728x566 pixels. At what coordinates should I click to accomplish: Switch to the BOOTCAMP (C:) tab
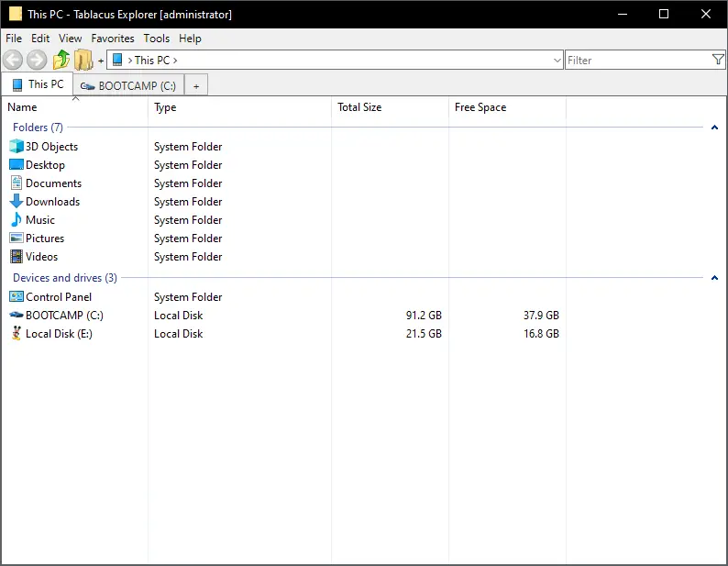(x=128, y=86)
